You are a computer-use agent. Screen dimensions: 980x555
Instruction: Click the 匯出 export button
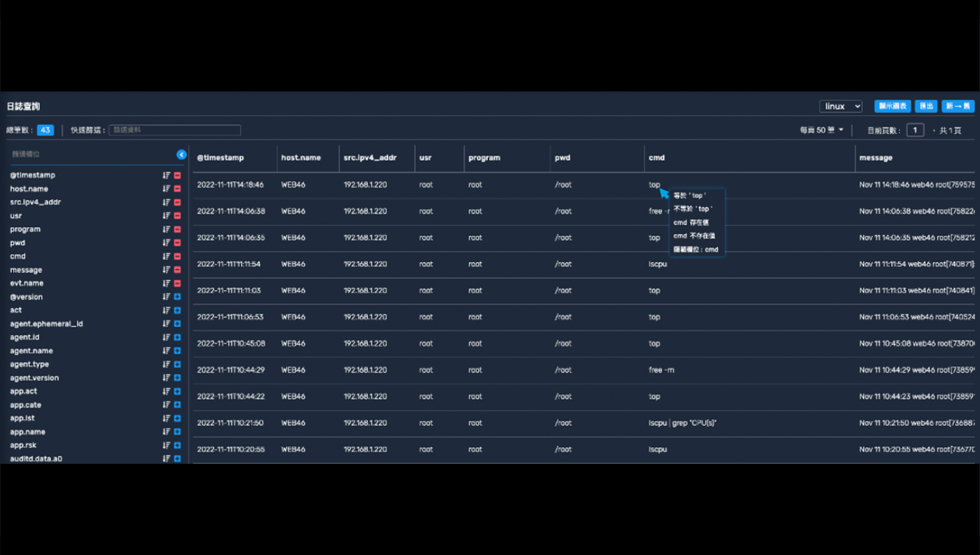(x=926, y=106)
